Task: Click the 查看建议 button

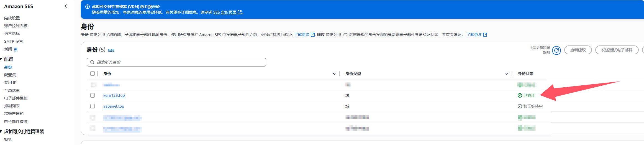Action: 578,50
